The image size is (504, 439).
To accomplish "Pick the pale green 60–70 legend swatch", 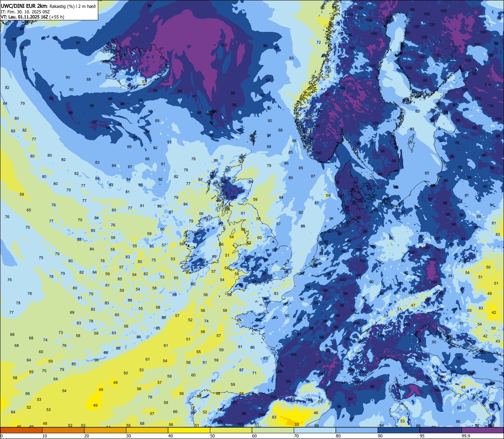I will (273, 430).
